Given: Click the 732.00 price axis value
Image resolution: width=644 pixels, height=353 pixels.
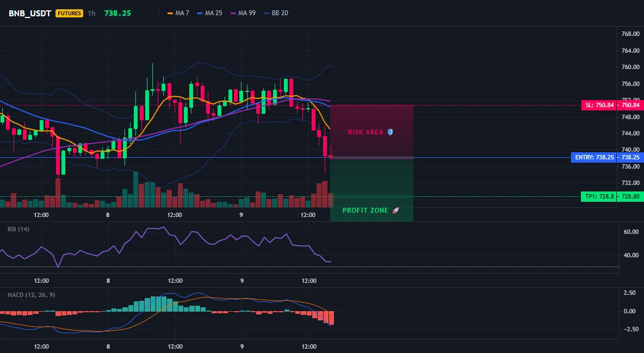Looking at the screenshot, I should [x=630, y=183].
